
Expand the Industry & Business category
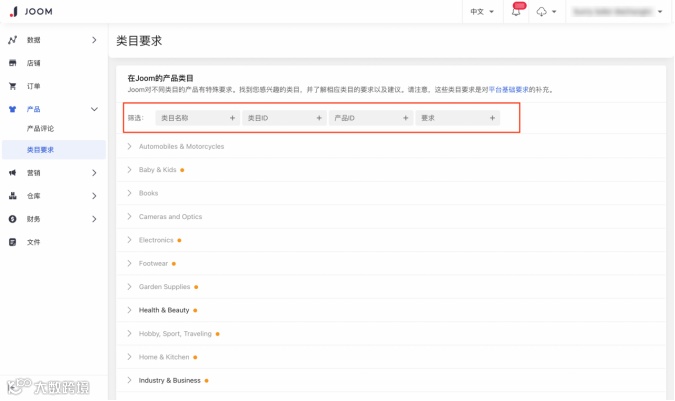tap(130, 380)
